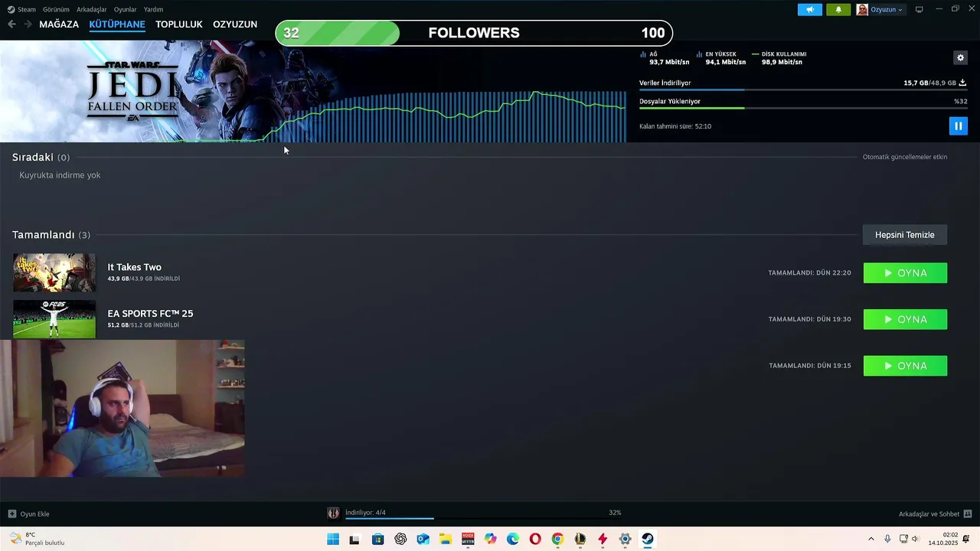Open the weather widget on taskbar
The height and width of the screenshot is (551, 980).
(37, 539)
